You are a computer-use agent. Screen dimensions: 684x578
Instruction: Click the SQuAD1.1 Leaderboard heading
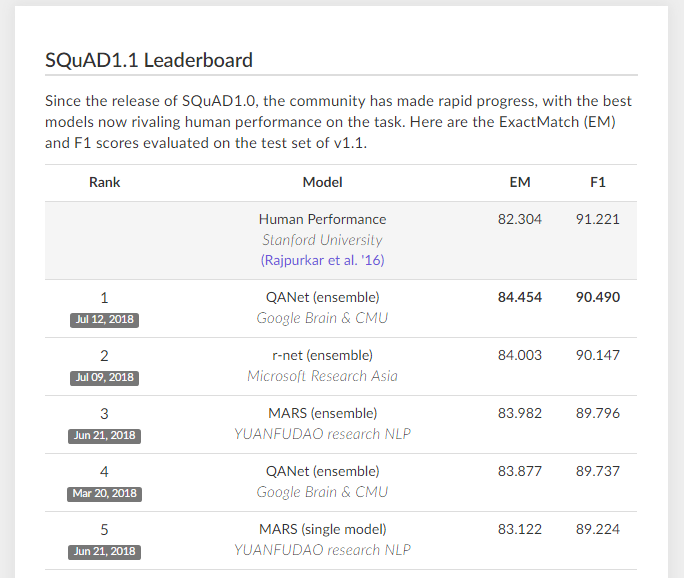tap(149, 60)
